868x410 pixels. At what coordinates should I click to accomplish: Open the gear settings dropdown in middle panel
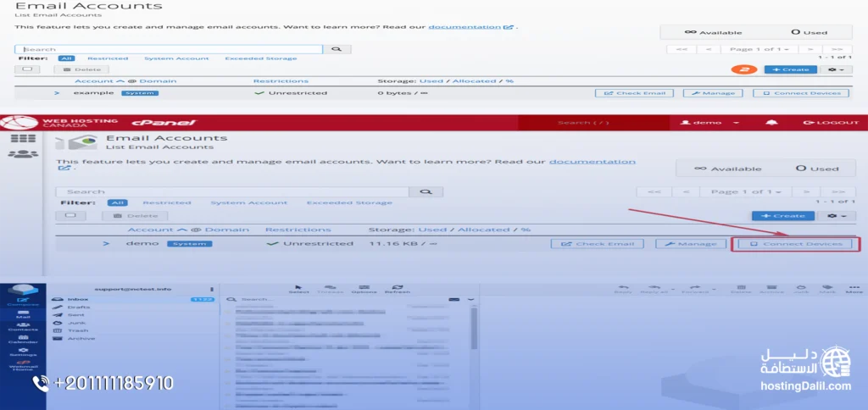click(x=837, y=216)
